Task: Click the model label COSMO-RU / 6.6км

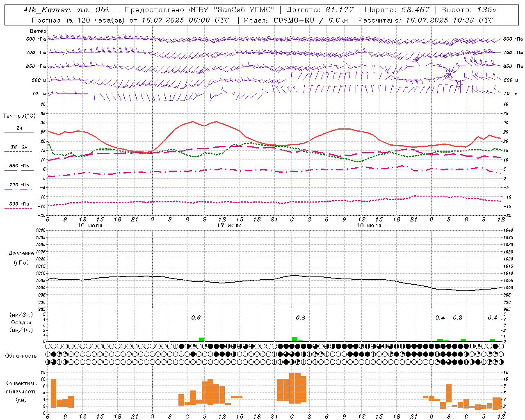Action: click(311, 20)
